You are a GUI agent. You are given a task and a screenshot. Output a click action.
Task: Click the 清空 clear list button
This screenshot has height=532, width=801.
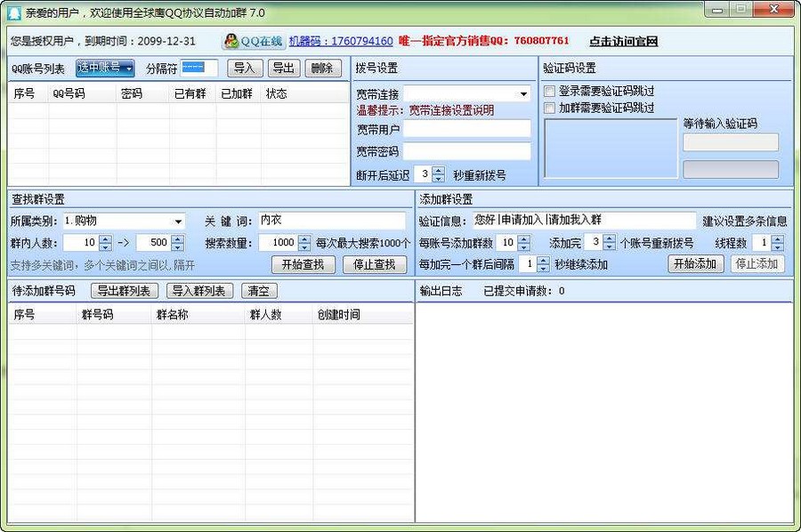(258, 290)
